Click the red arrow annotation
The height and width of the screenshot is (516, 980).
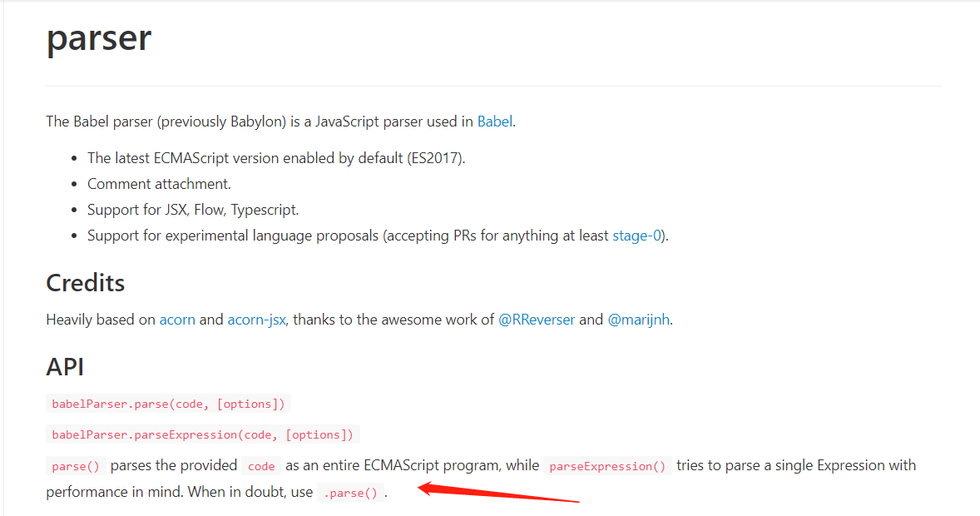pyautogui.click(x=498, y=492)
